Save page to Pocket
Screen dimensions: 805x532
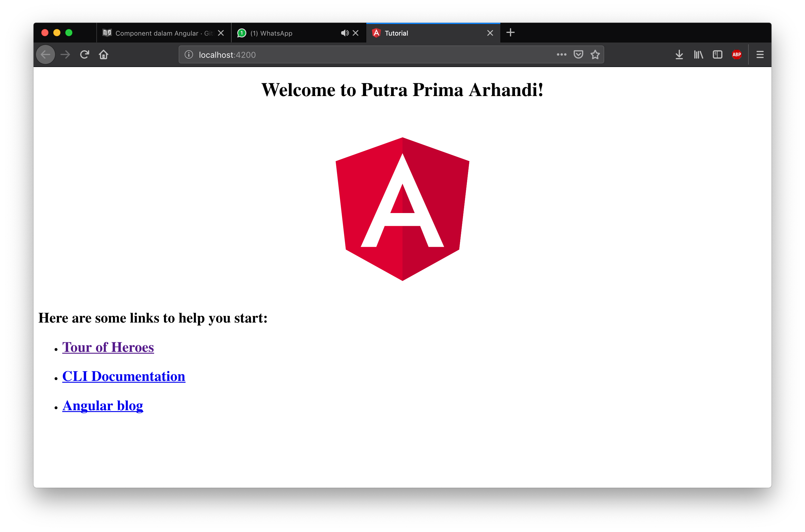click(x=578, y=55)
